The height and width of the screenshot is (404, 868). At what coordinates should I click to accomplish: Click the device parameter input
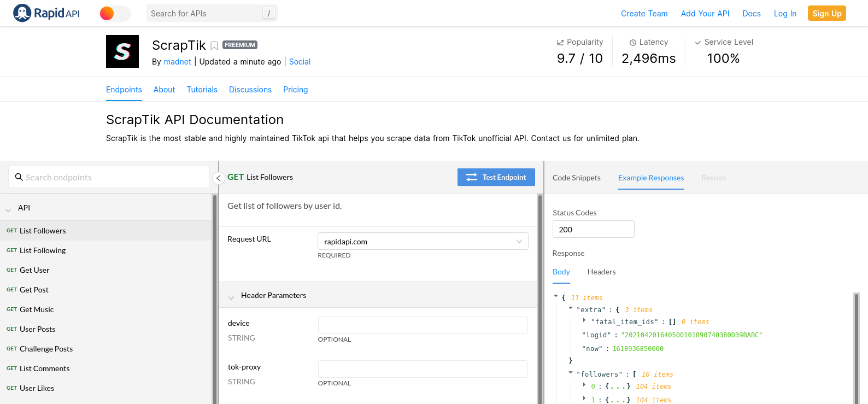(423, 325)
